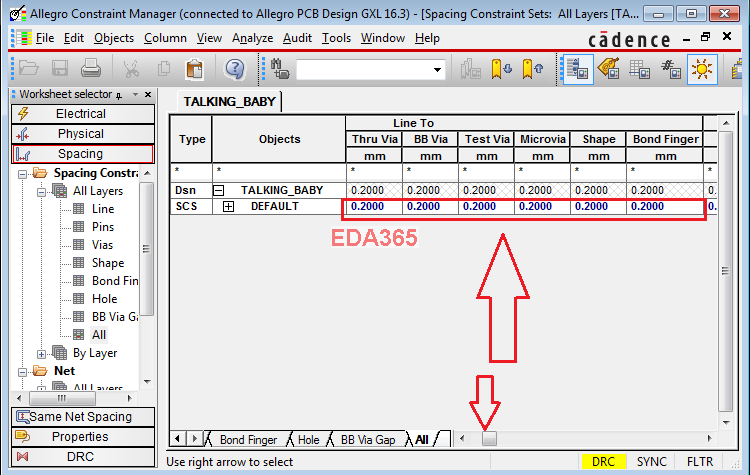Collapse the Net folder in tree
Screen dimensions: 750x475
click(x=22, y=372)
